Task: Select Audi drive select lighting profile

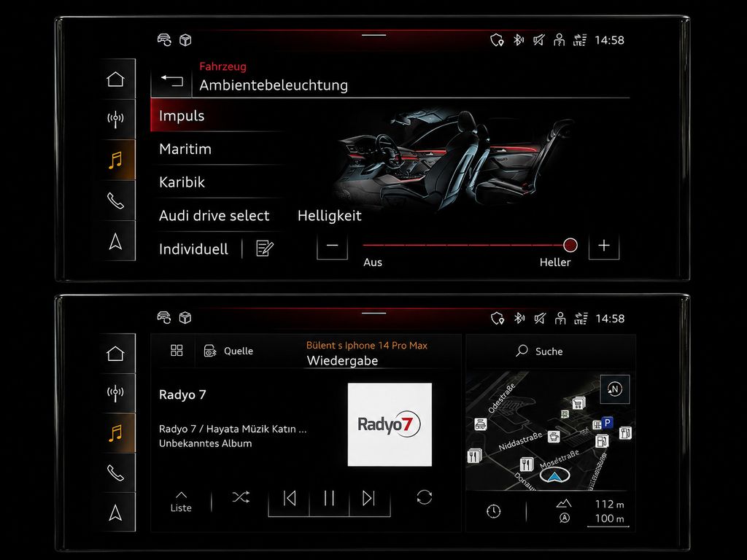Action: [x=217, y=215]
